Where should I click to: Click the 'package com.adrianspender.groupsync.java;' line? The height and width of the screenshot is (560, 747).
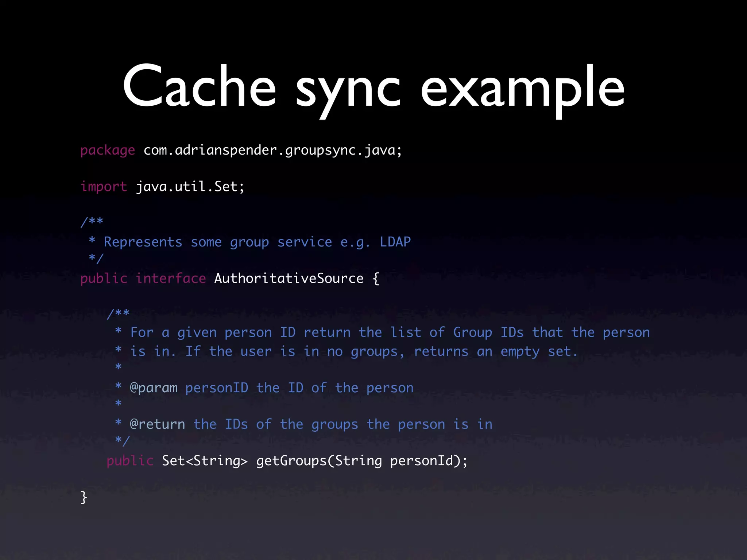click(241, 150)
